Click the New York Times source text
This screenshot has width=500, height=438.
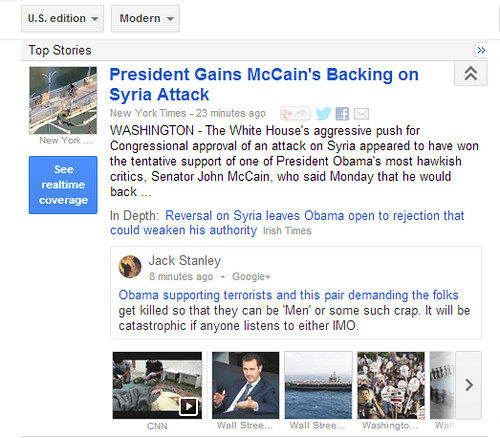tap(148, 113)
